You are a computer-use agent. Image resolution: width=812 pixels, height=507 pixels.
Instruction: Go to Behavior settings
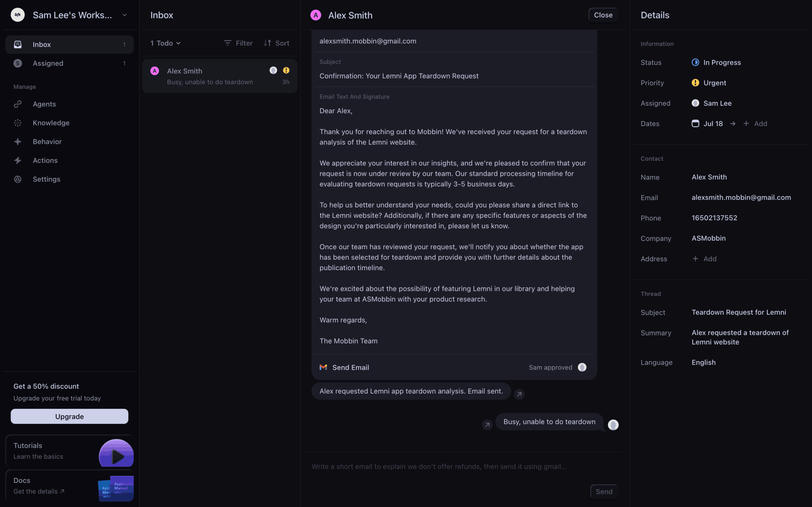[47, 142]
